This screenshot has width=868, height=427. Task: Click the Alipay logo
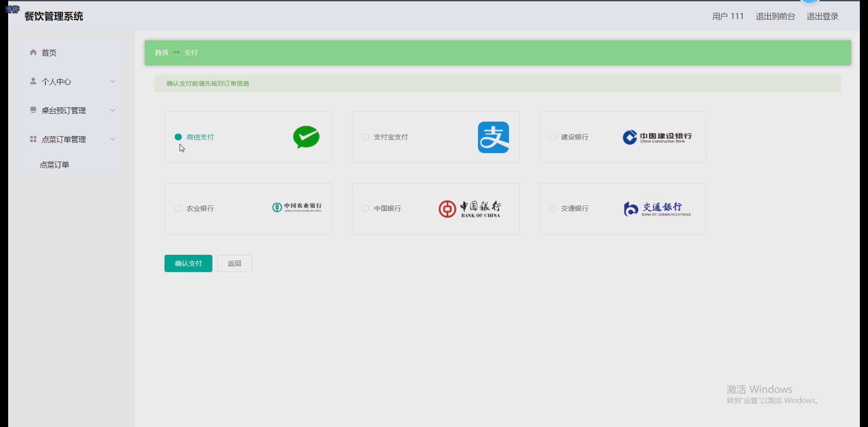(x=493, y=137)
